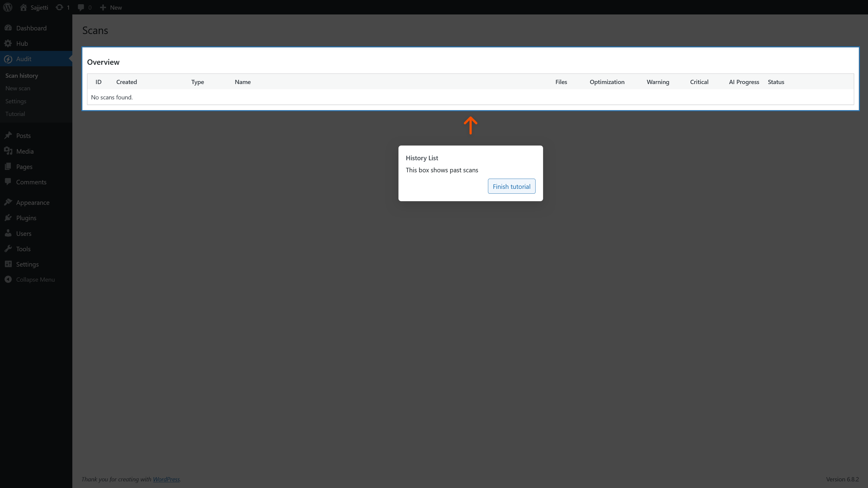
Task: Follow the WordPress footer link
Action: click(x=166, y=479)
